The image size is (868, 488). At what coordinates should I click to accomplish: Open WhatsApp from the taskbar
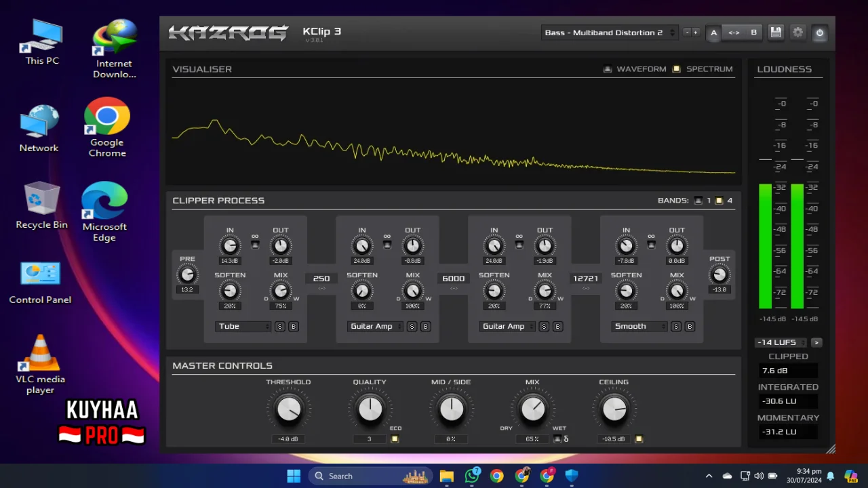click(472, 476)
